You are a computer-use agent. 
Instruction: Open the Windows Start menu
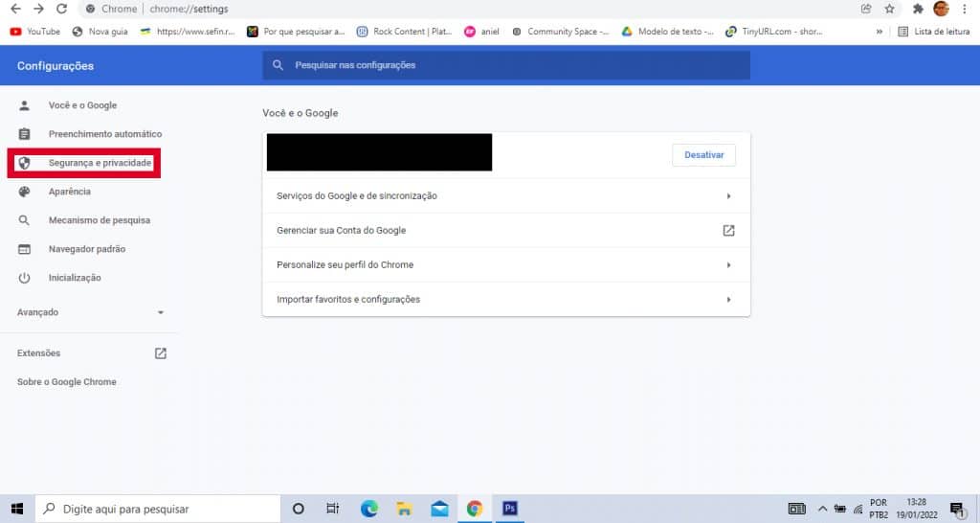pos(17,509)
